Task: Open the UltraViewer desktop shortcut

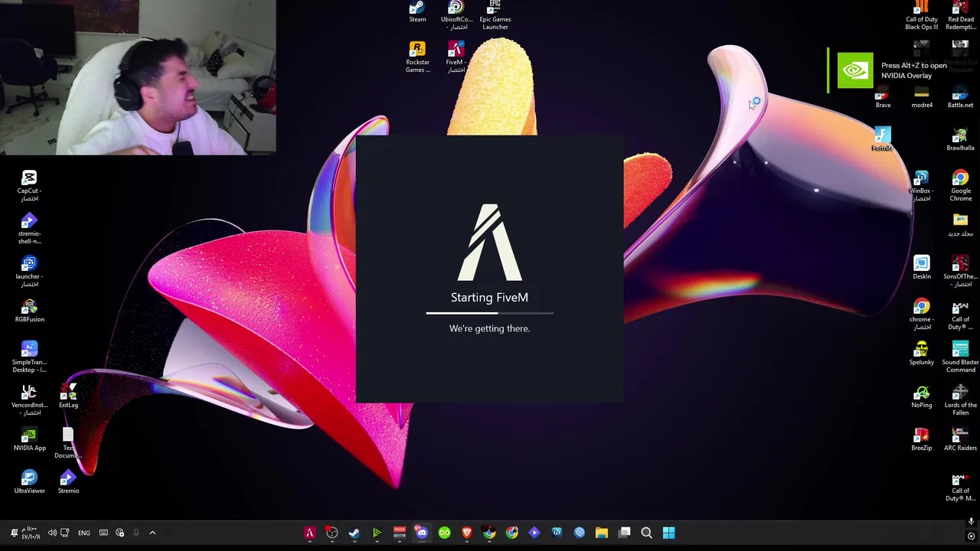Action: 29,482
